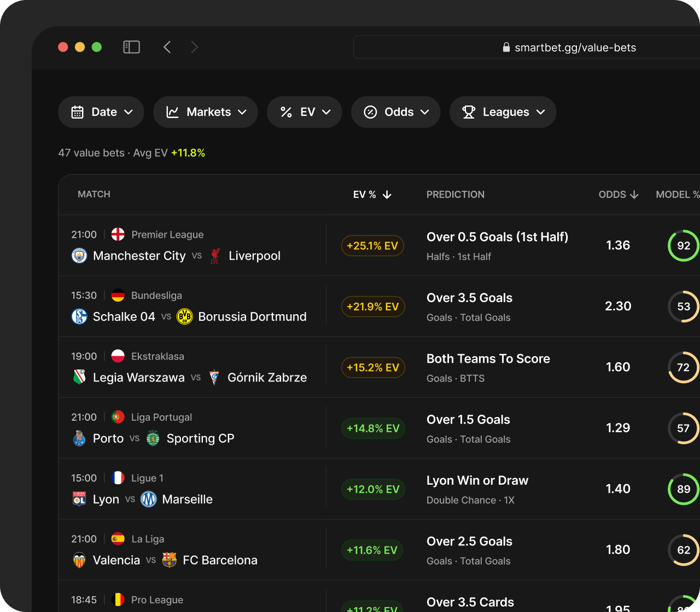Viewport: 700px width, 612px height.
Task: Click the circled percent Odds icon
Action: click(370, 112)
